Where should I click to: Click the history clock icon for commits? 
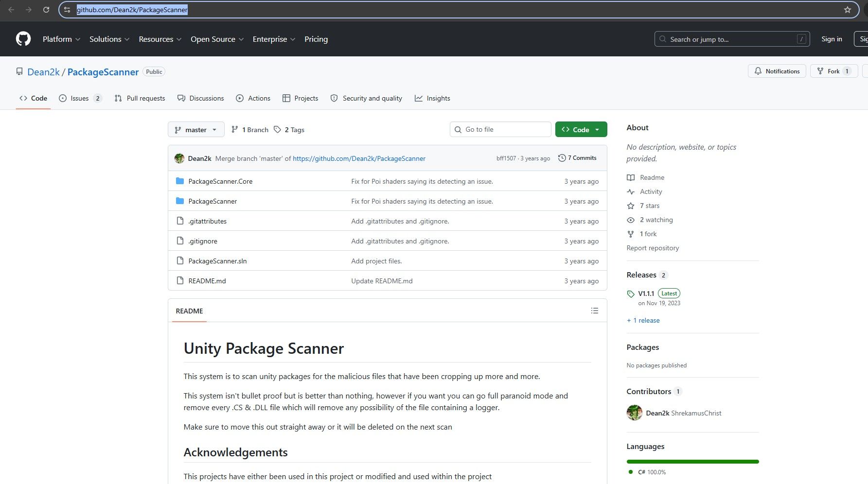click(x=562, y=158)
